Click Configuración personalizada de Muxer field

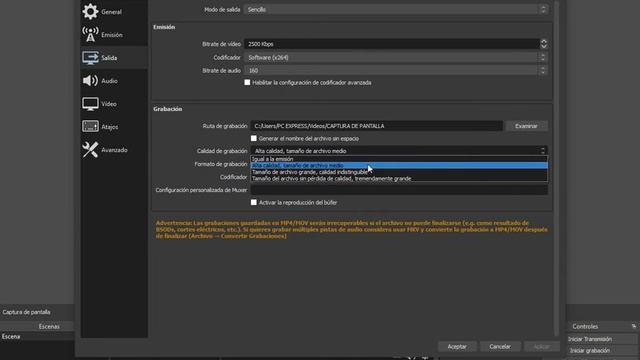click(399, 190)
